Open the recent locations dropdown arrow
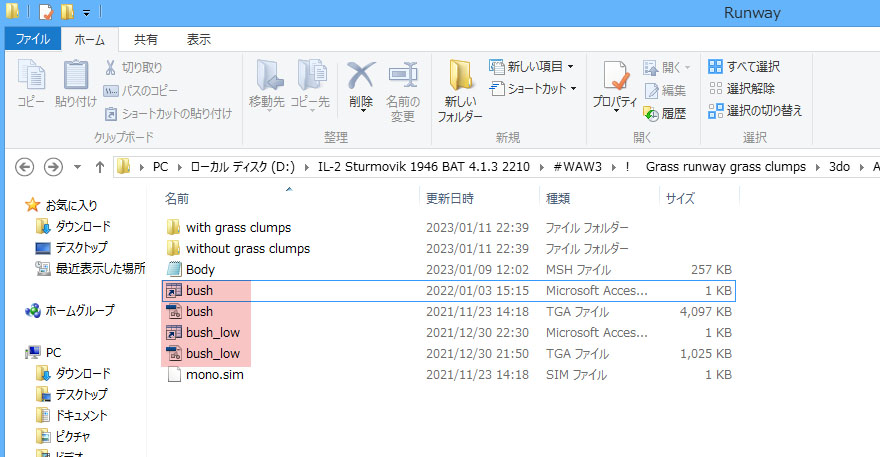 pos(77,167)
